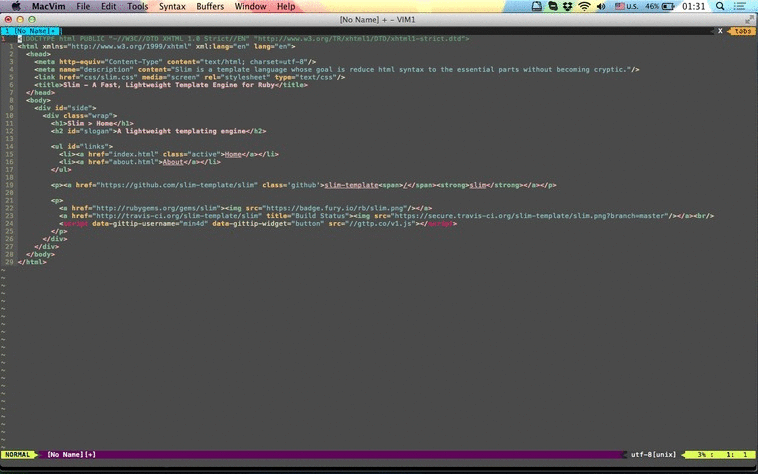Click the rubygems.org/gems/slim URL text

point(158,208)
